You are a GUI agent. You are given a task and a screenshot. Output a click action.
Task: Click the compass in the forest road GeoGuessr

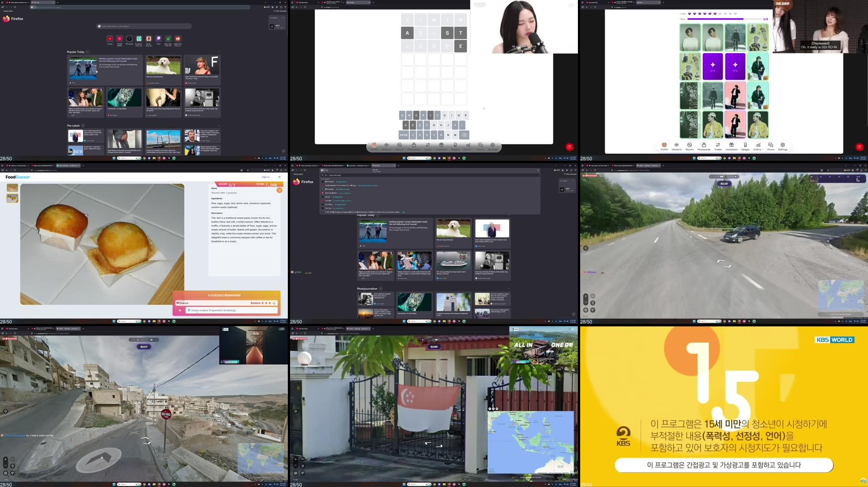586,248
